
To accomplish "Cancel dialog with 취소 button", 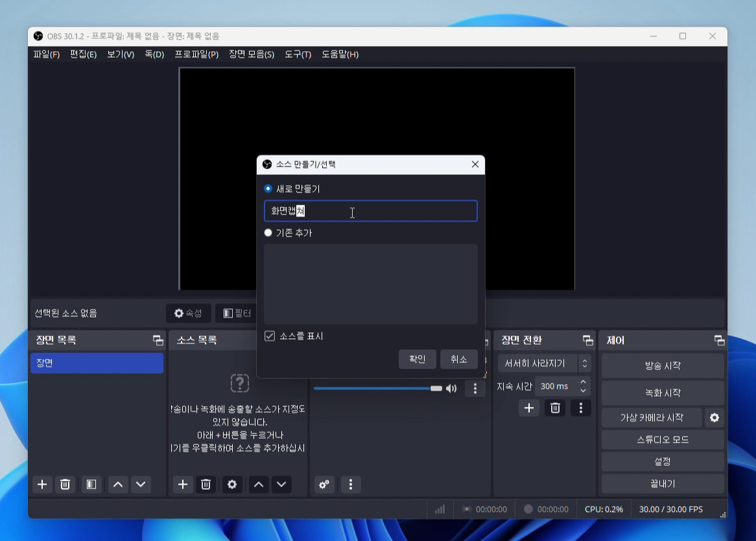I will tap(458, 360).
